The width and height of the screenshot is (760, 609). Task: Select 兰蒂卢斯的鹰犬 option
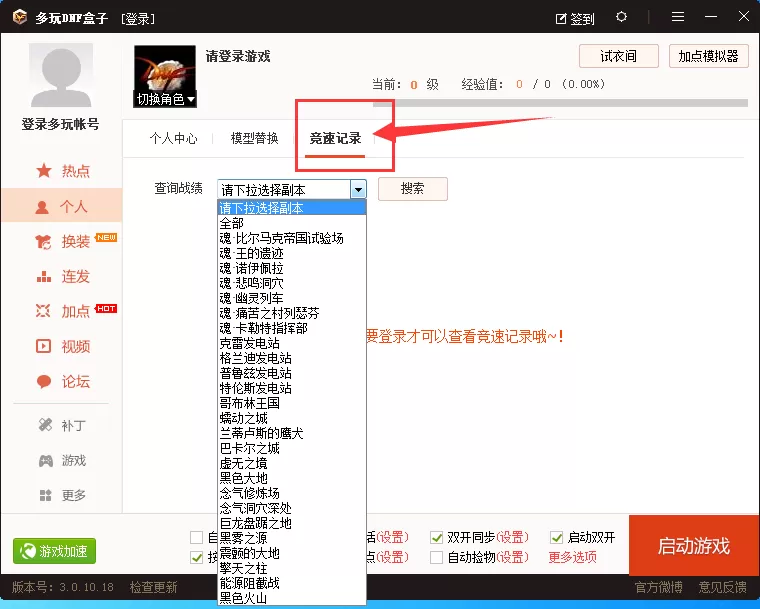click(x=292, y=433)
